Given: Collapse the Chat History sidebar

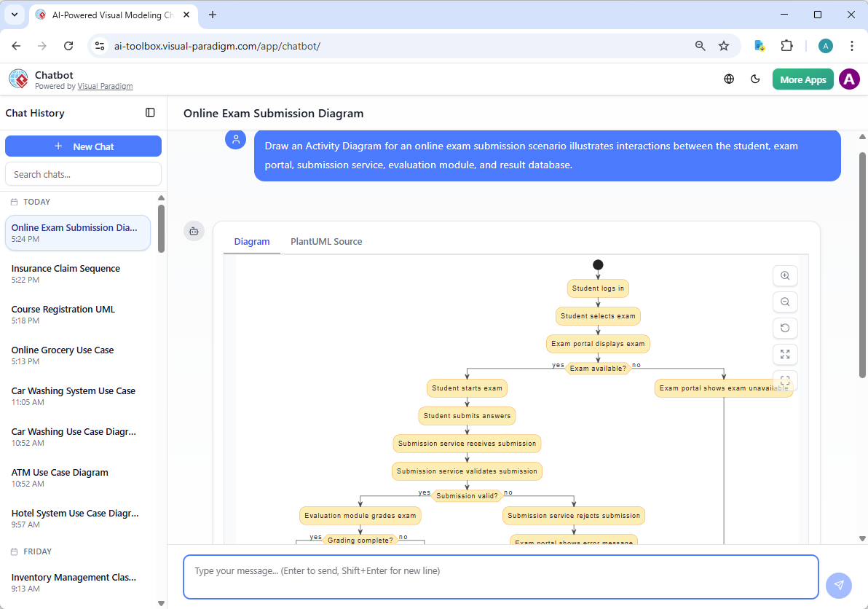Looking at the screenshot, I should [x=150, y=112].
